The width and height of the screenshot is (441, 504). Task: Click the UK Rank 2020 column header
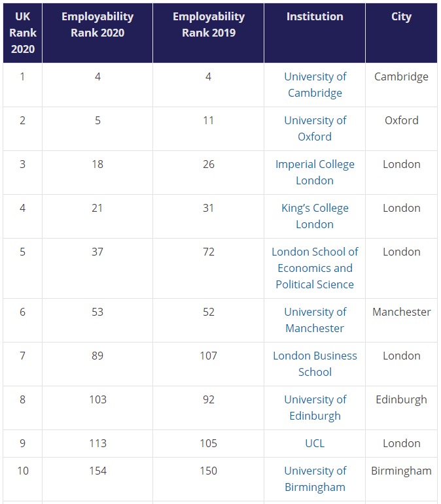click(x=22, y=33)
